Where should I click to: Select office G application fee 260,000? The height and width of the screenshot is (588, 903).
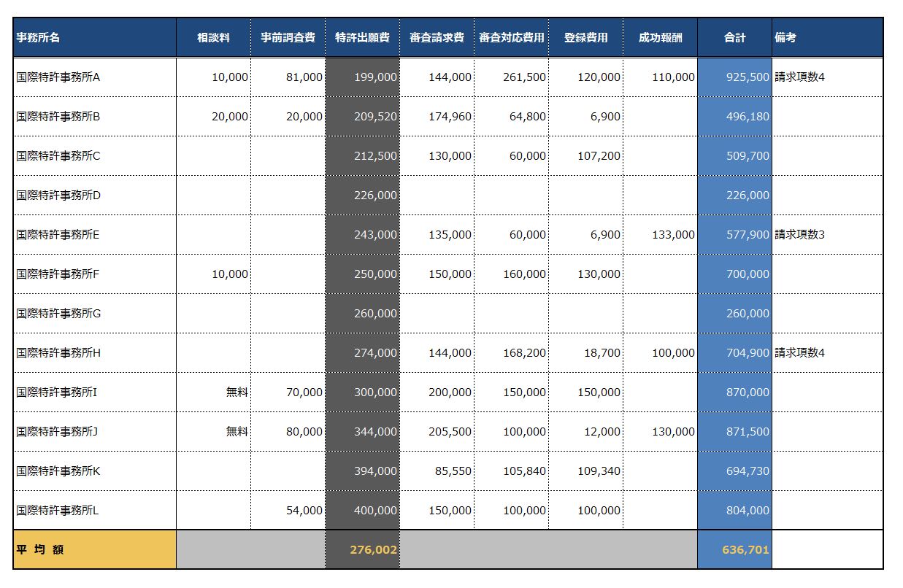362,314
